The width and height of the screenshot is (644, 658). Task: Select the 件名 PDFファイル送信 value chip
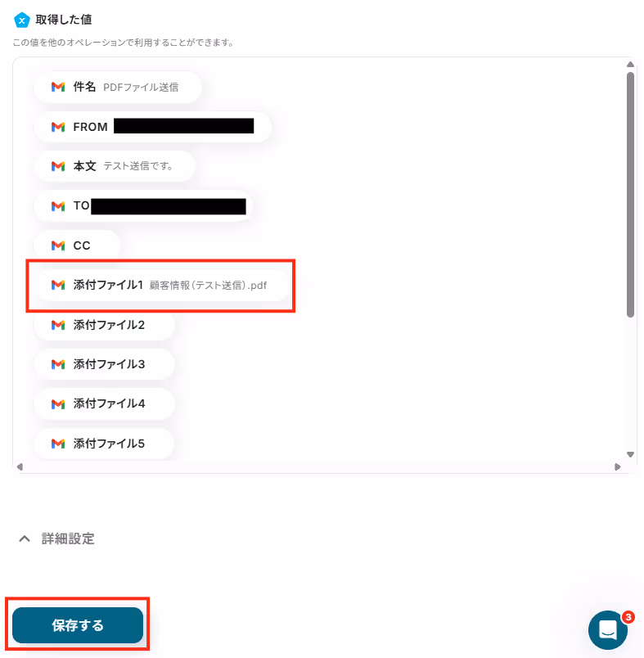tap(118, 87)
